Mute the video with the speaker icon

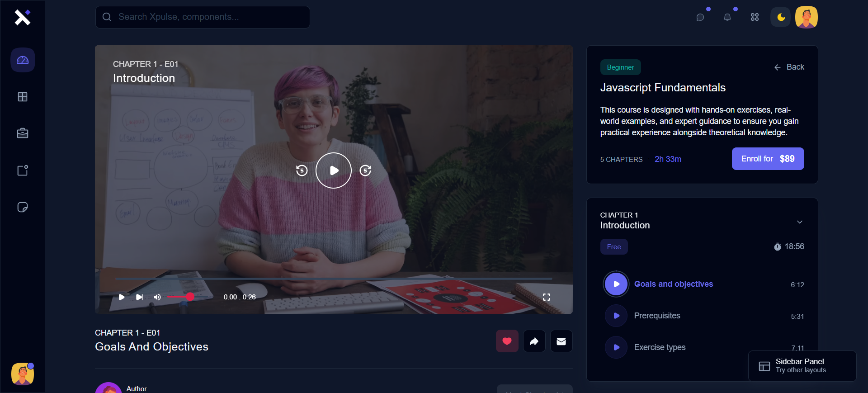157,297
